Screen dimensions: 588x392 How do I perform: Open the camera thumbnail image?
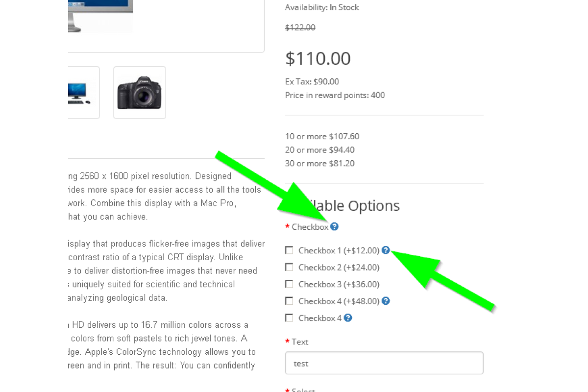(x=140, y=93)
